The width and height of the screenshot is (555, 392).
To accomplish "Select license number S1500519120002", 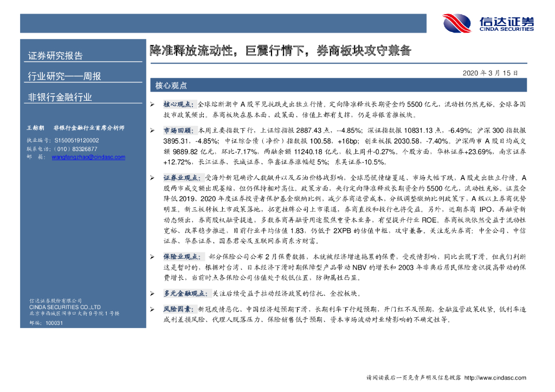I will pyautogui.click(x=77, y=140).
